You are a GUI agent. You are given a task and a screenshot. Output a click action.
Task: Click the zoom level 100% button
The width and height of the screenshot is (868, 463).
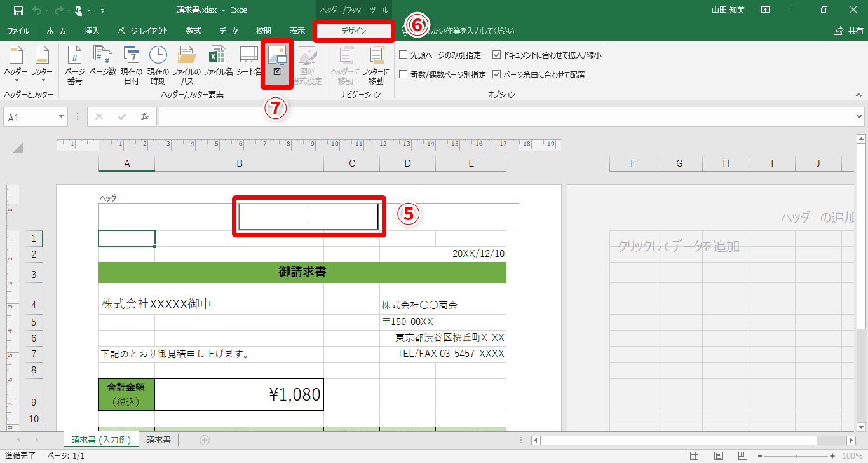pos(851,456)
